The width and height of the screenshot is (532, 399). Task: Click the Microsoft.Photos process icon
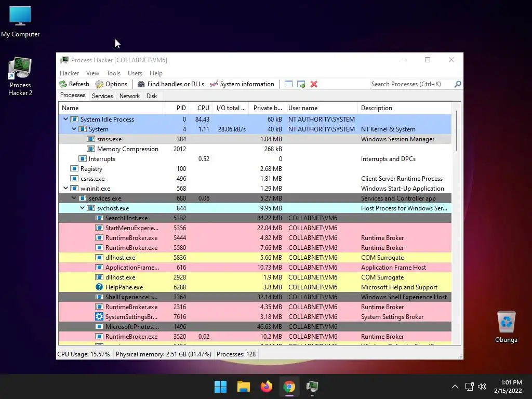point(99,326)
